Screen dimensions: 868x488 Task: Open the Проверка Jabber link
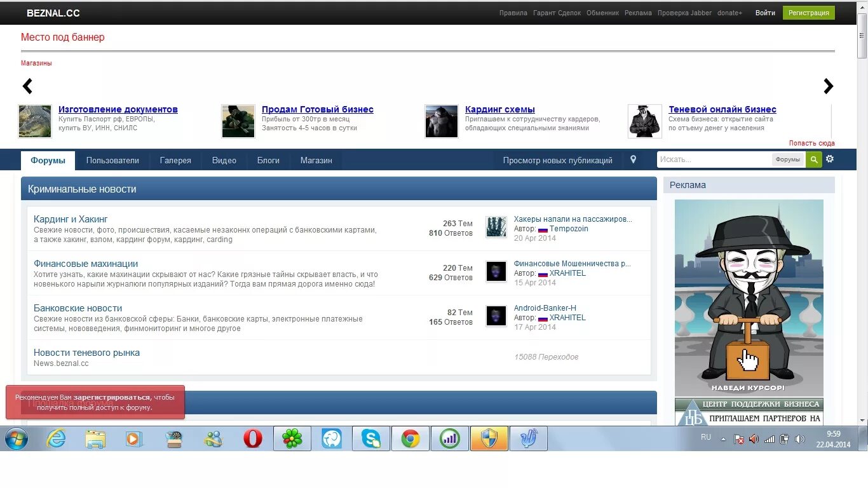coord(685,13)
